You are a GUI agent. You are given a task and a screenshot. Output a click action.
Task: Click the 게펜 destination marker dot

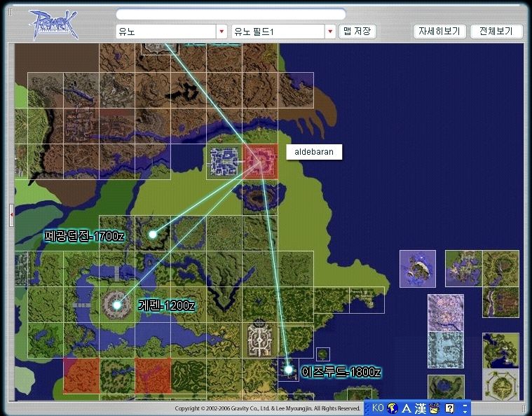(117, 305)
